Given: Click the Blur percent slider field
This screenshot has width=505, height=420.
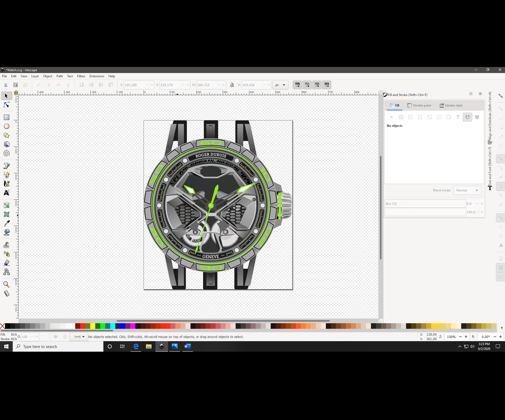Looking at the screenshot, I should pos(425,204).
